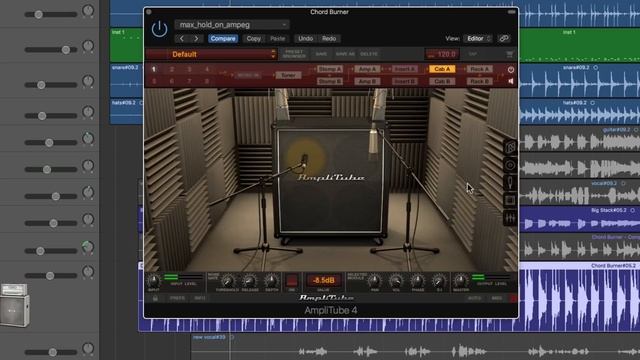
Task: Select the left microphone near the yellow spot
Action: [304, 160]
